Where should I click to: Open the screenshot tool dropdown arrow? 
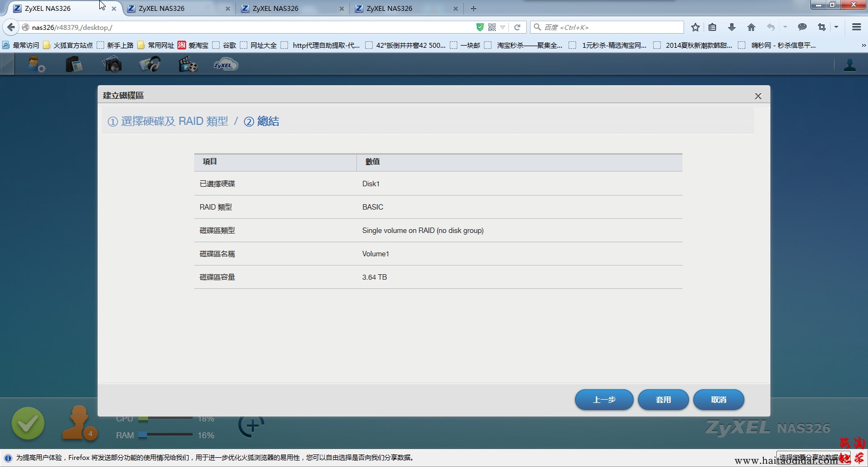[x=836, y=27]
